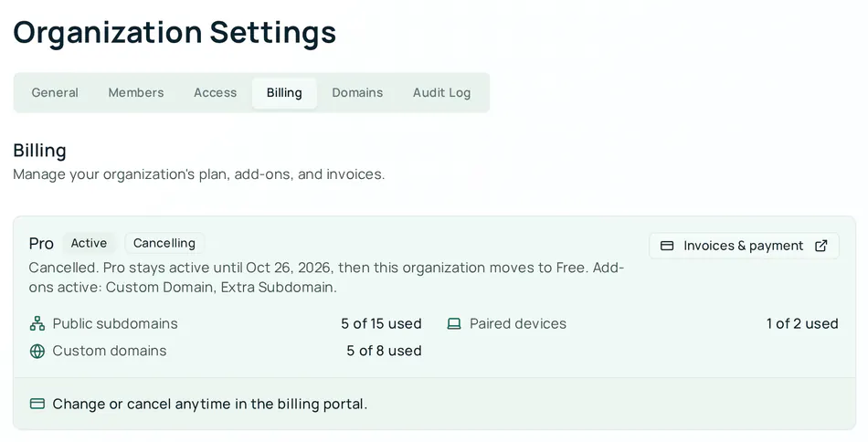Click the 'Manage your organization's plan' description
This screenshot has width=868, height=442.
pyautogui.click(x=199, y=174)
